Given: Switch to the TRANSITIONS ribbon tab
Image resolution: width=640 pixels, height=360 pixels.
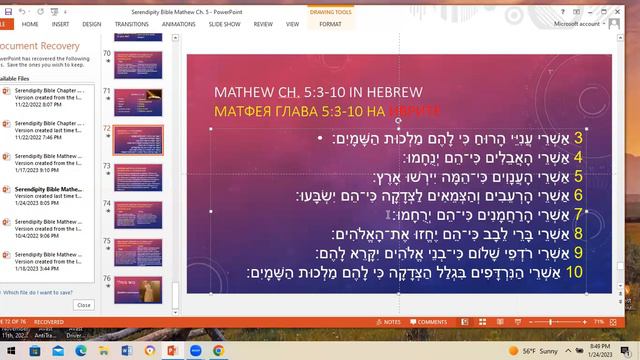Looking at the screenshot, I should coord(131,24).
